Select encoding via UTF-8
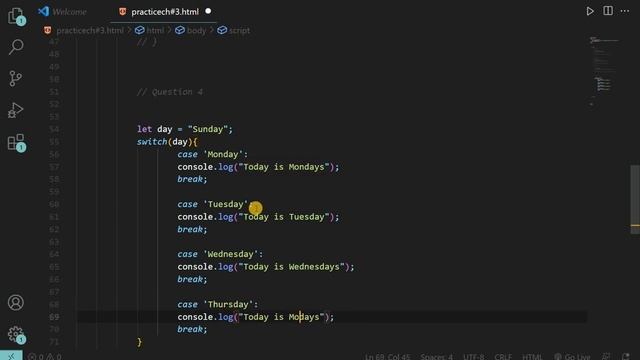The height and width of the screenshot is (360, 640). [x=473, y=356]
